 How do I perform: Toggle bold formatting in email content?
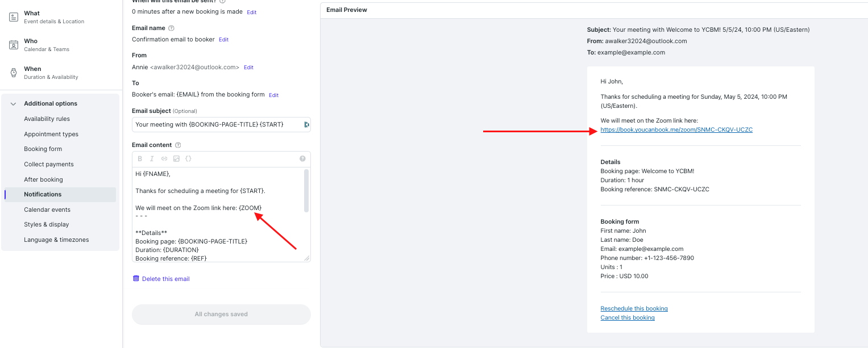(x=140, y=158)
